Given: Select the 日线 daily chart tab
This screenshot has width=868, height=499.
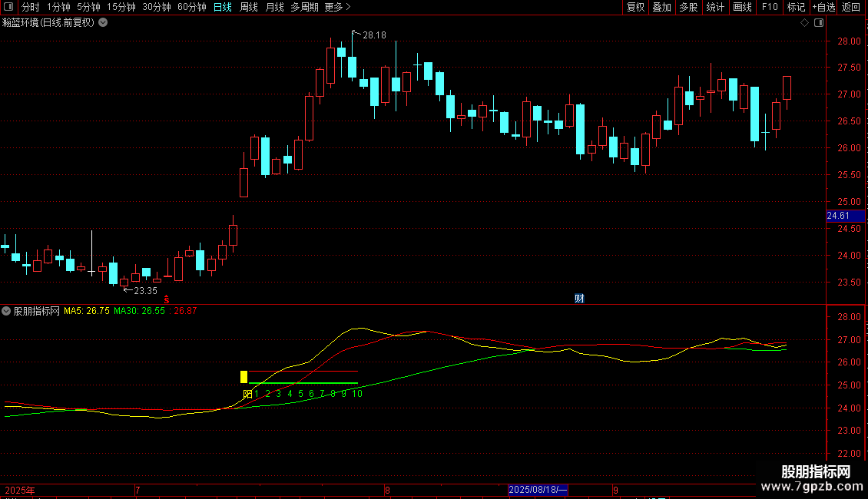Looking at the screenshot, I should click(x=223, y=7).
